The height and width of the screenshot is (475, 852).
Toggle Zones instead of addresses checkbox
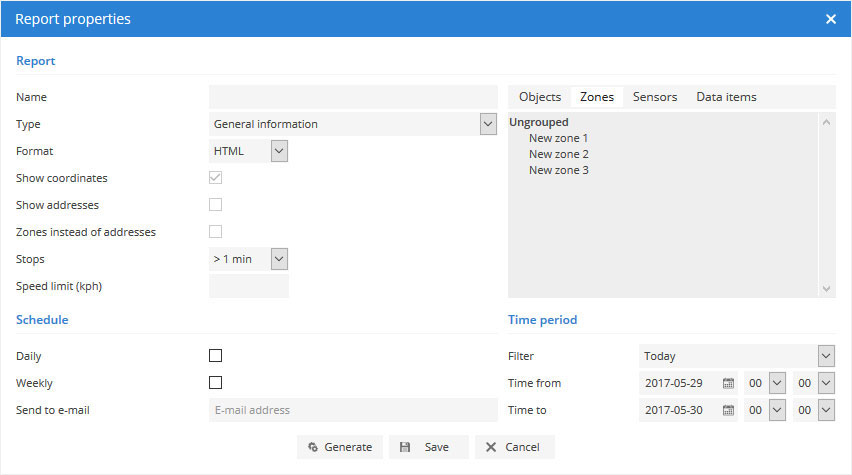215,232
